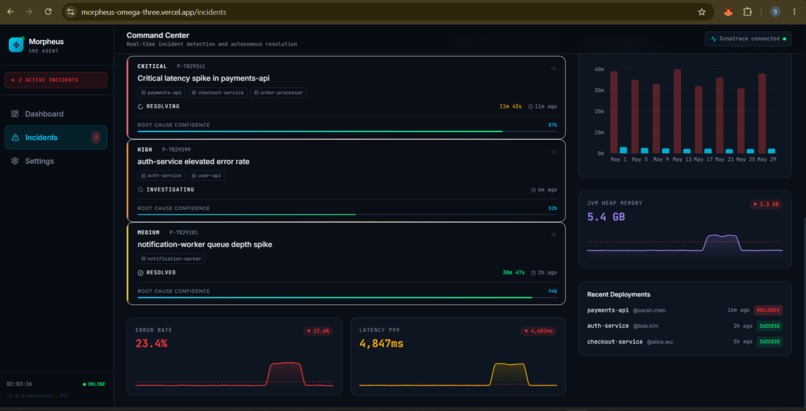Open the browser extensions puzzle icon

747,12
